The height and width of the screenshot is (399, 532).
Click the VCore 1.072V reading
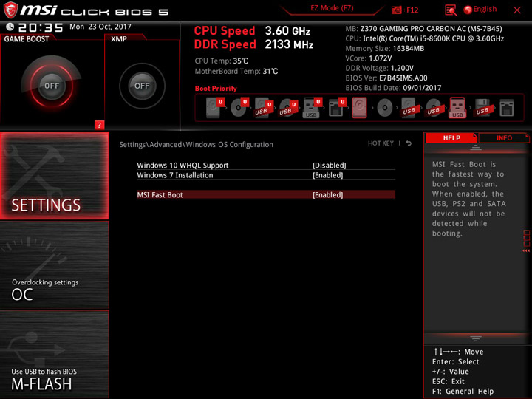click(x=369, y=58)
